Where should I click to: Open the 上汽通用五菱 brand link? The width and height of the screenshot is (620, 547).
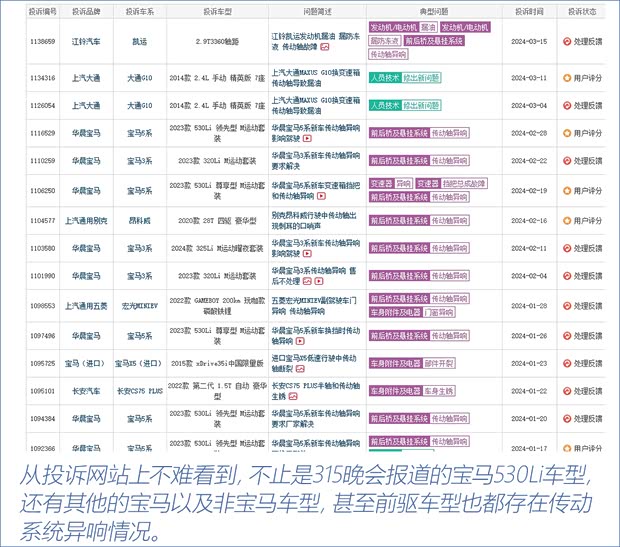click(x=86, y=306)
